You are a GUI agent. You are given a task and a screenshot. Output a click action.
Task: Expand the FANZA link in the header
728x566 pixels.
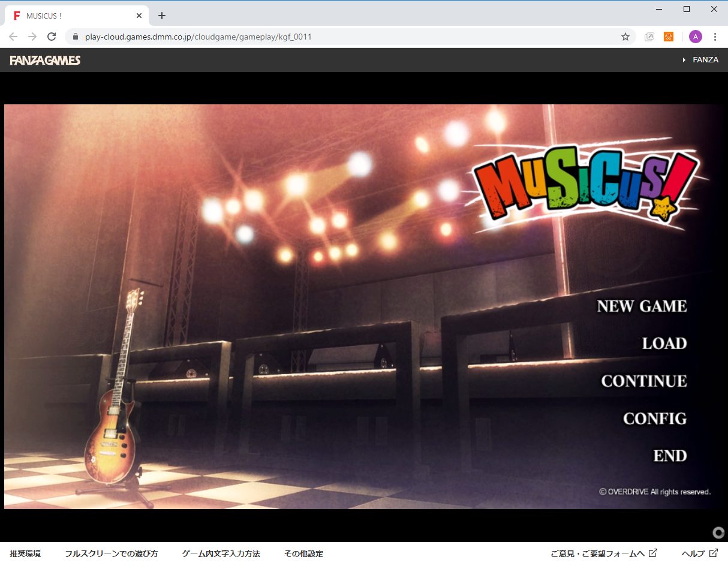coord(700,60)
